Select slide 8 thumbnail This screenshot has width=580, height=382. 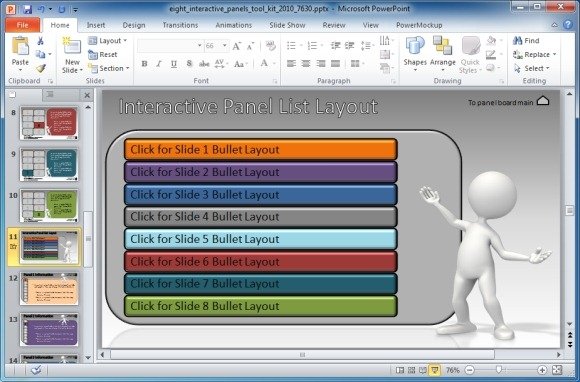[49, 124]
